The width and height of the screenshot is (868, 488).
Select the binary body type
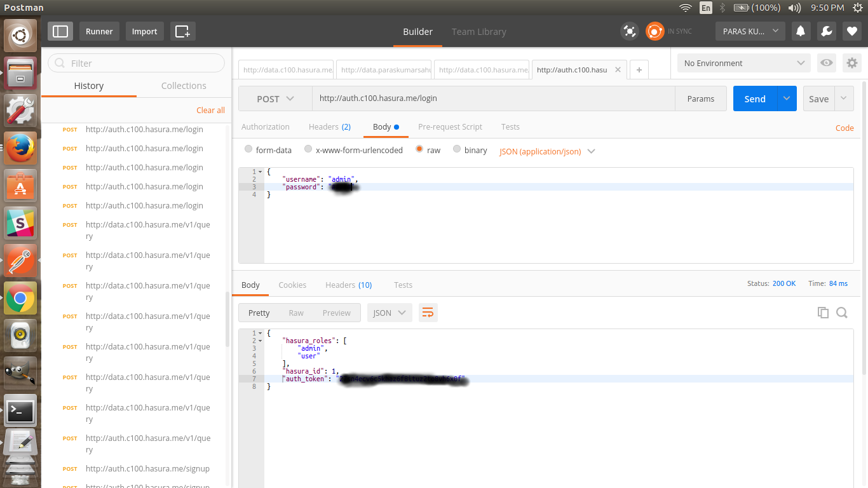pos(457,150)
